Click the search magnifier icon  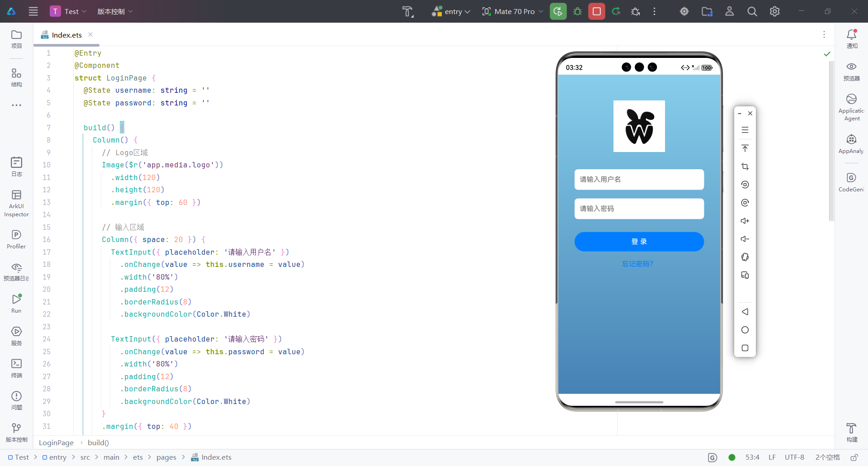[x=752, y=11]
